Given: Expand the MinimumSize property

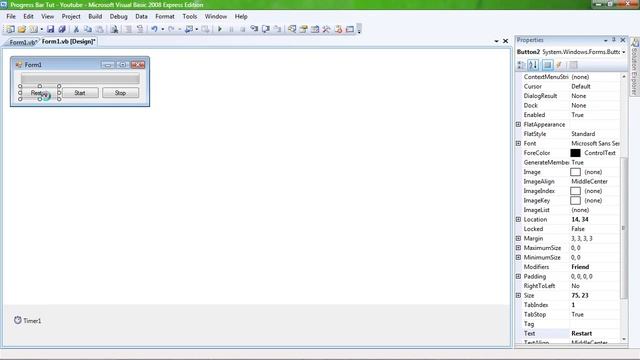Looking at the screenshot, I should (518, 257).
